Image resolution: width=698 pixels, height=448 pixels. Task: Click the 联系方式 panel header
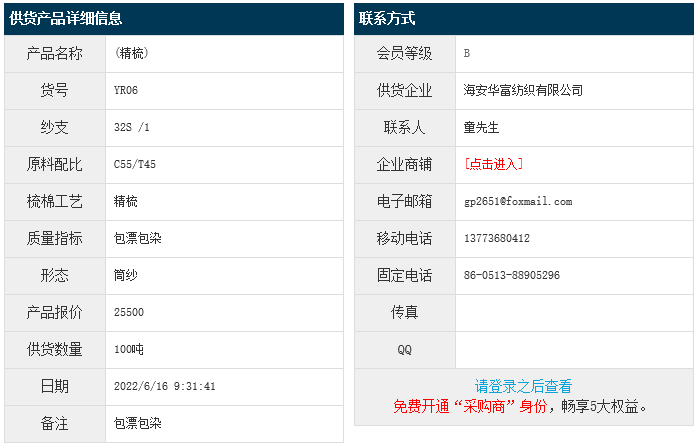[387, 19]
